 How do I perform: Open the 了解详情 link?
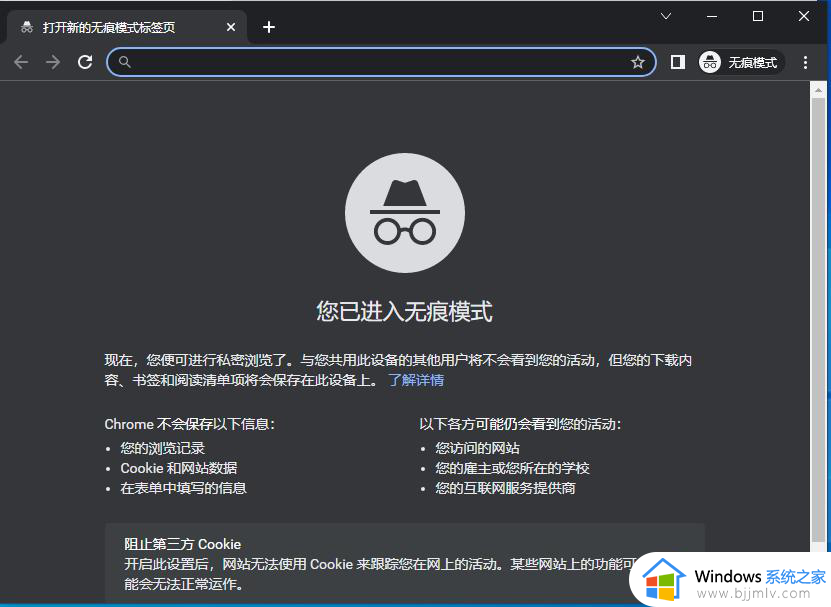point(416,380)
